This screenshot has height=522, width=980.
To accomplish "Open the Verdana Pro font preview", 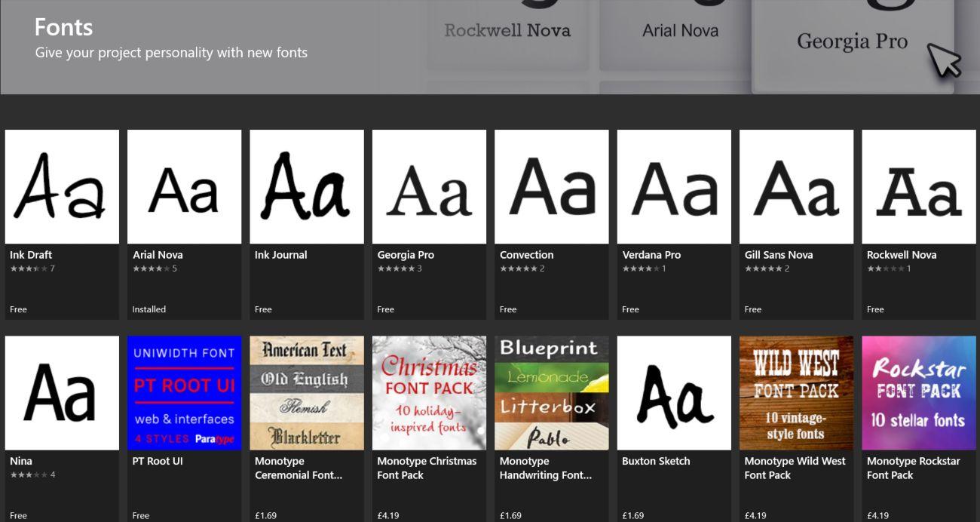I will coord(675,186).
